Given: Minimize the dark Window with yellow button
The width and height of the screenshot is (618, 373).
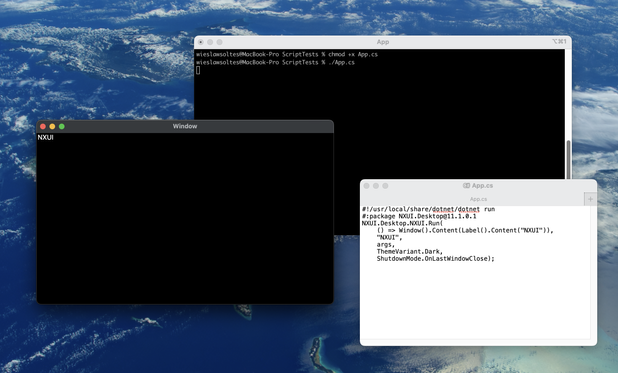Looking at the screenshot, I should [x=52, y=126].
